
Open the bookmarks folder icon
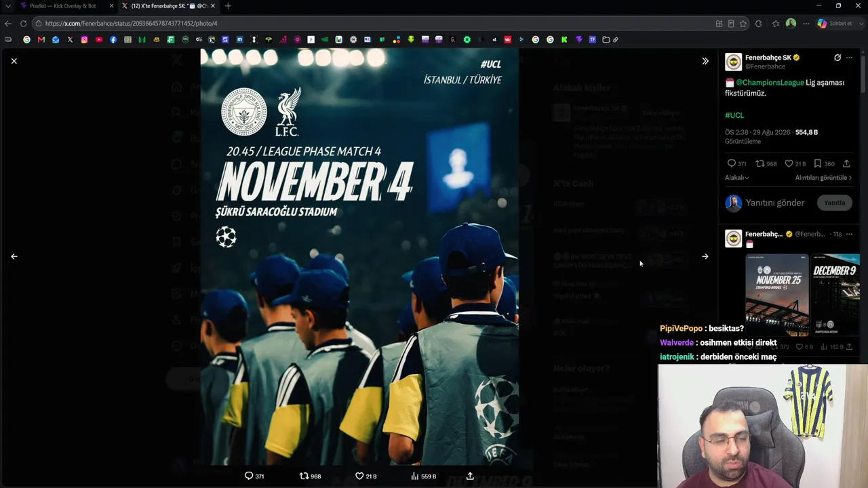pos(606,40)
